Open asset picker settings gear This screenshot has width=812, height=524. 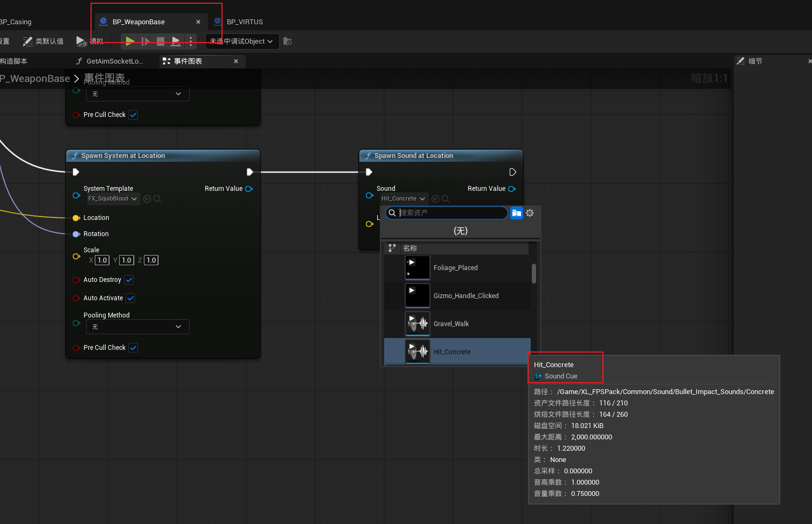(x=530, y=213)
